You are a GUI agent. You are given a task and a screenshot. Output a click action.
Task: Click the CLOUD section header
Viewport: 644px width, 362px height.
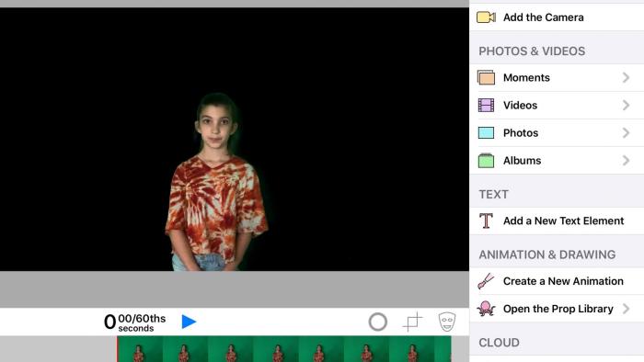(499, 343)
